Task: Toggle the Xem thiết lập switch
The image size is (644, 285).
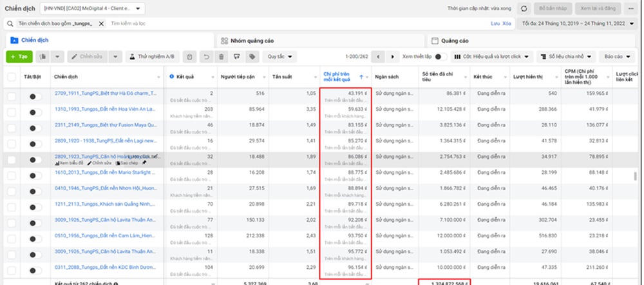Action: tap(441, 57)
